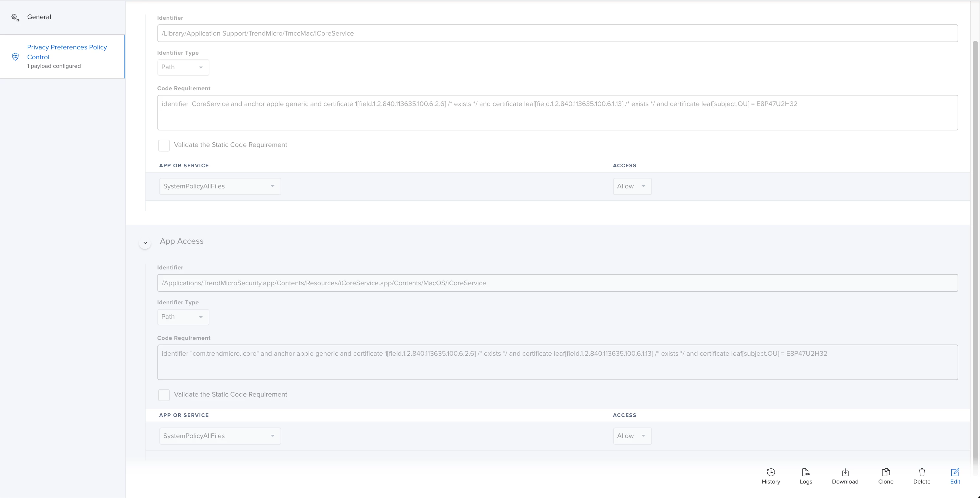Click the iCoreService Library path identifier field
Viewport: 980px width, 498px height.
(557, 34)
